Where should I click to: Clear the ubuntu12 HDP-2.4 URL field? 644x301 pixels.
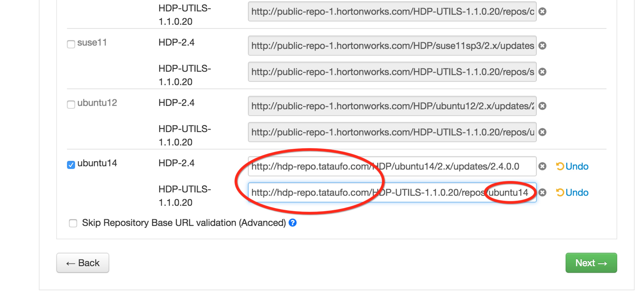542,106
